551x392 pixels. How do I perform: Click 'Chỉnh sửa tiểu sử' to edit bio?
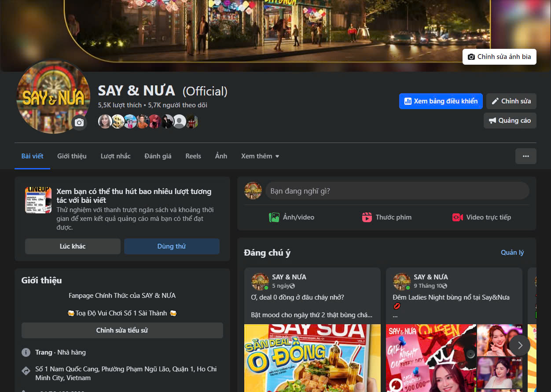pos(122,330)
